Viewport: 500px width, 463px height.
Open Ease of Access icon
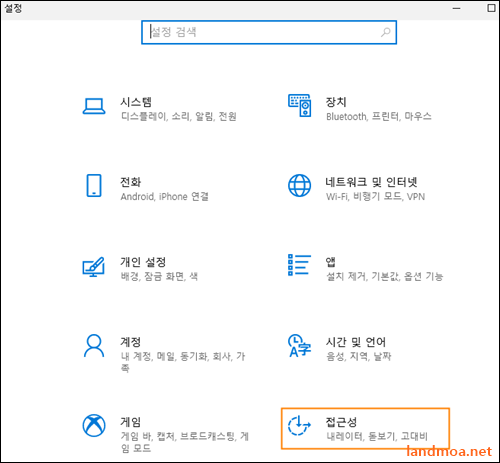pyautogui.click(x=299, y=426)
